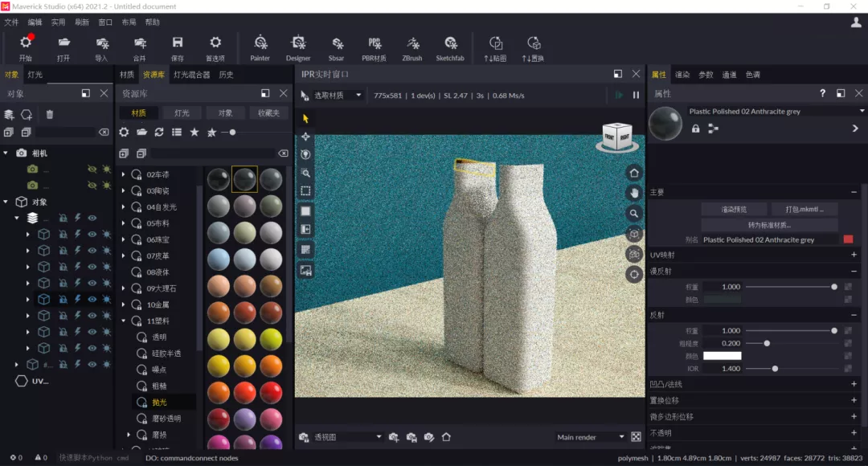The image size is (868, 466).
Task: Delete object with the trash icon
Action: click(x=50, y=115)
